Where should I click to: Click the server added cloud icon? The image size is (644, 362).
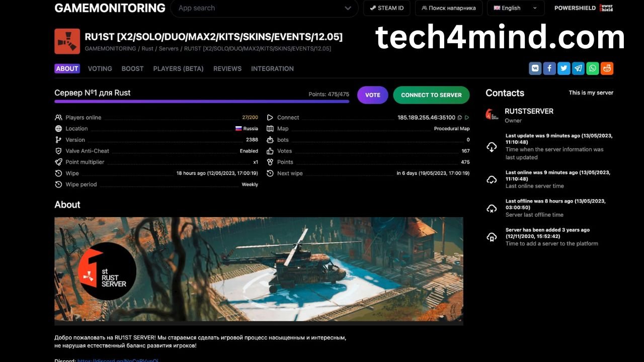click(x=492, y=237)
